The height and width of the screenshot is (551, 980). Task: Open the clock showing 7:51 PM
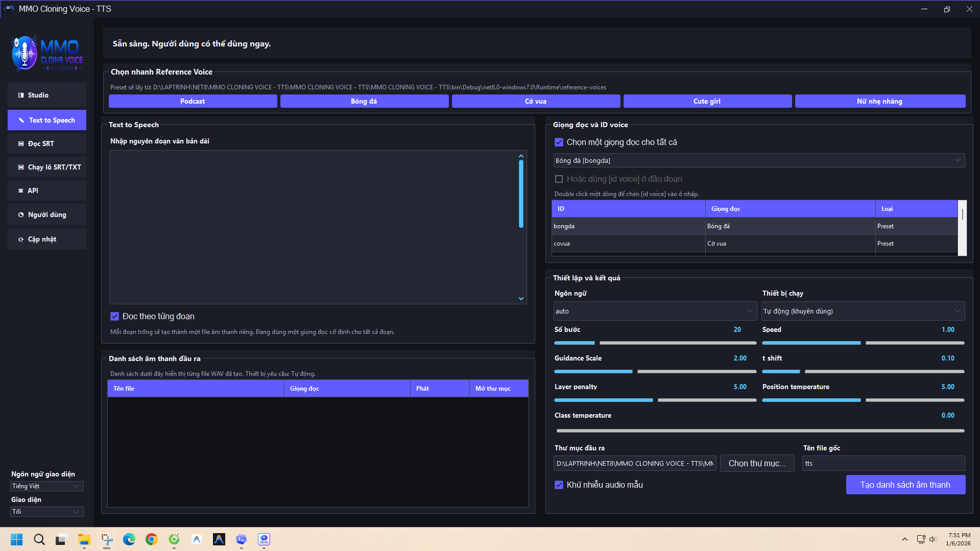coord(959,539)
